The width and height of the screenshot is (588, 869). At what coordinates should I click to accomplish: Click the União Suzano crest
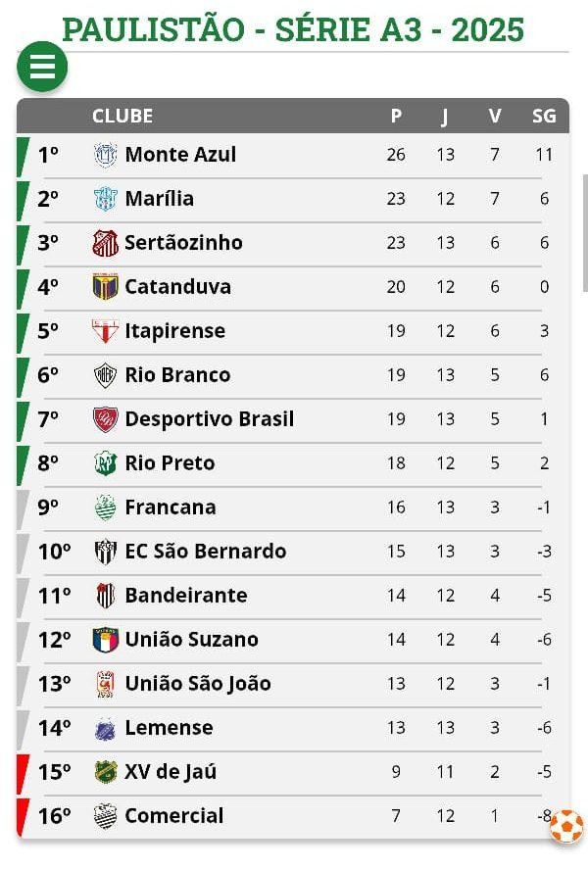[x=105, y=640]
